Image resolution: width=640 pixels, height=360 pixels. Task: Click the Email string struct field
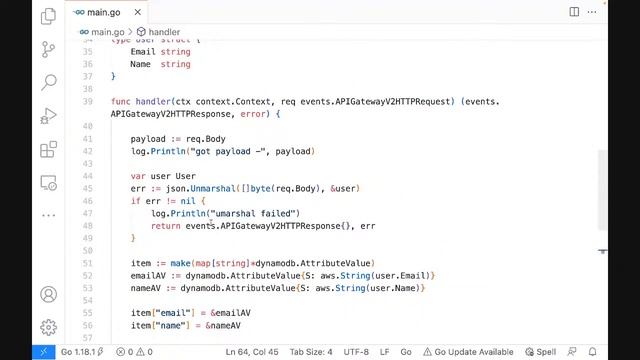click(160, 52)
